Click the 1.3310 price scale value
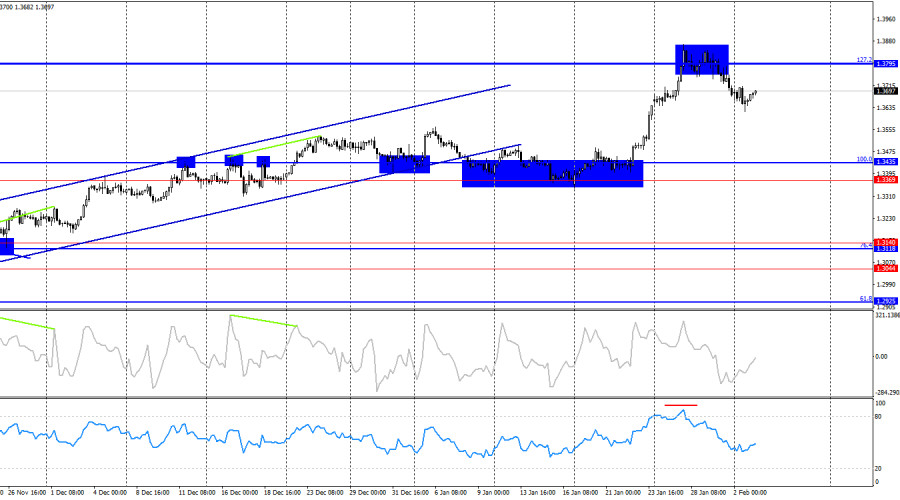This screenshot has width=900, height=500. (x=886, y=196)
